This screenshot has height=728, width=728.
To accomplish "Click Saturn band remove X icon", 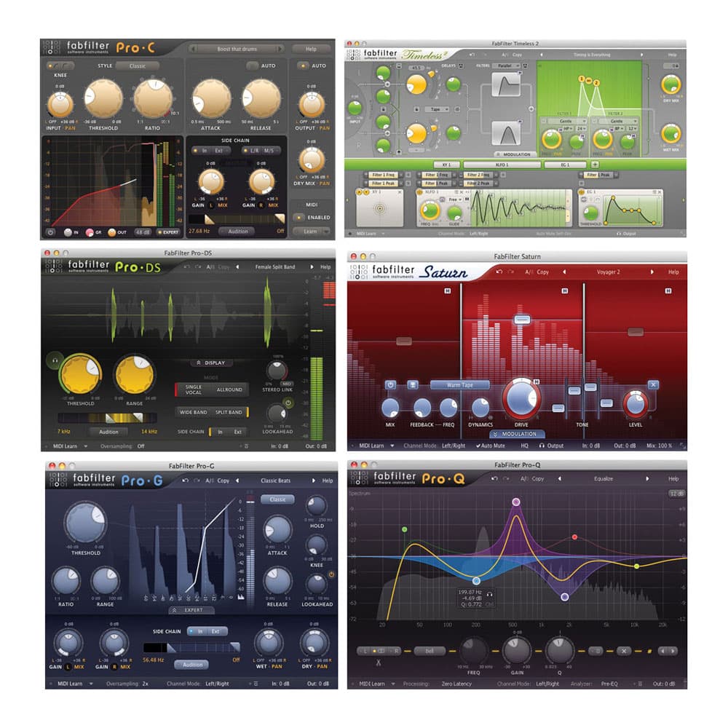I will click(653, 385).
